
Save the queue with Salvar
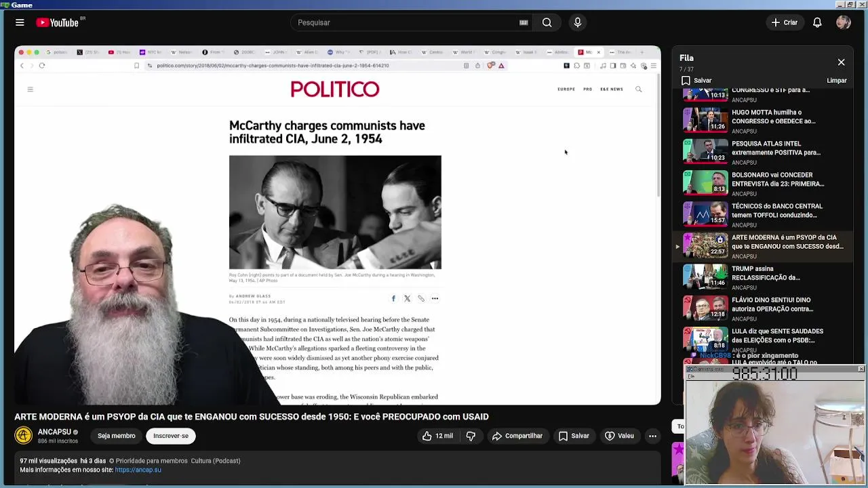pyautogui.click(x=696, y=81)
